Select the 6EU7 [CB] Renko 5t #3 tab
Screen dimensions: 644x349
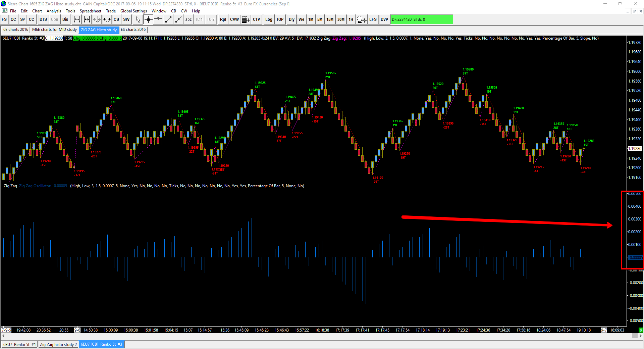[x=102, y=345]
